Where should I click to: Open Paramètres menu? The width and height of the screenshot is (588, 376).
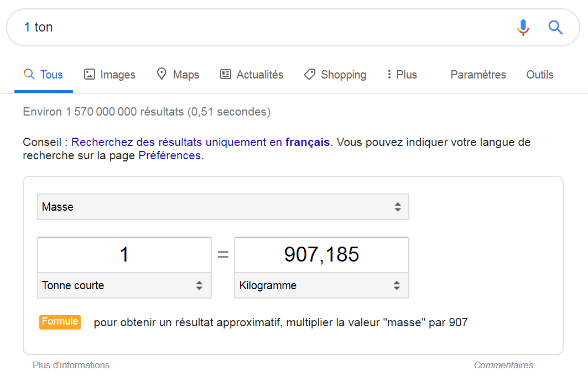tap(478, 75)
